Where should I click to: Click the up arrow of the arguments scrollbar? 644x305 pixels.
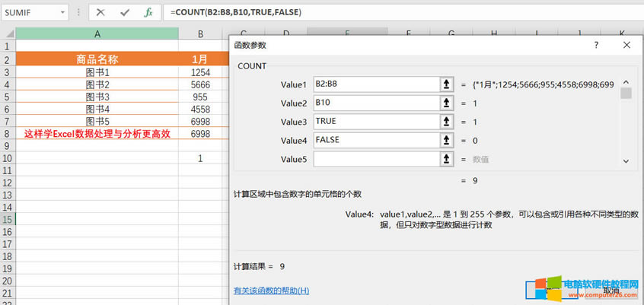coord(626,81)
